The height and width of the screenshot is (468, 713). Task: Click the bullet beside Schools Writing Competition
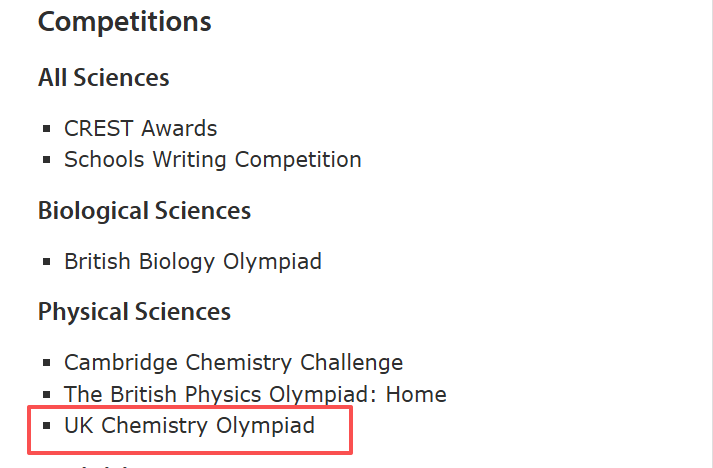point(46,160)
